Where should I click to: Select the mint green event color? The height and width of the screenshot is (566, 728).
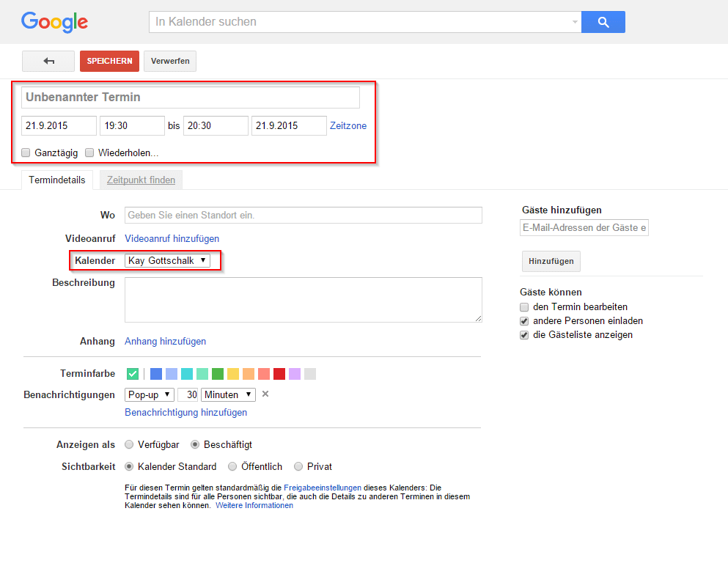click(202, 374)
